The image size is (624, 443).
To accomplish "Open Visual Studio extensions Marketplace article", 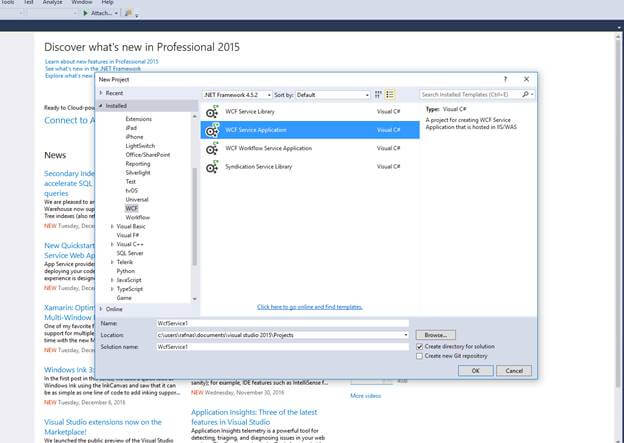I will point(103,427).
